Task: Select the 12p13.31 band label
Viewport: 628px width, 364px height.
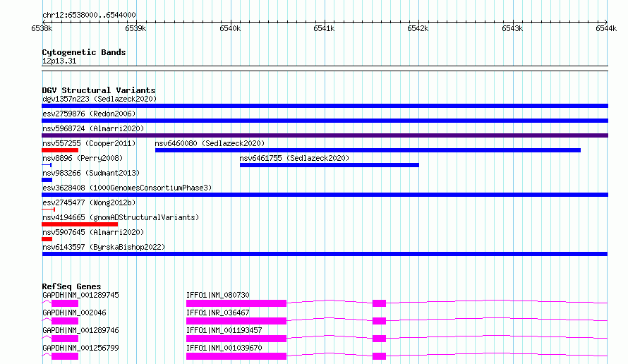Action: [59, 61]
